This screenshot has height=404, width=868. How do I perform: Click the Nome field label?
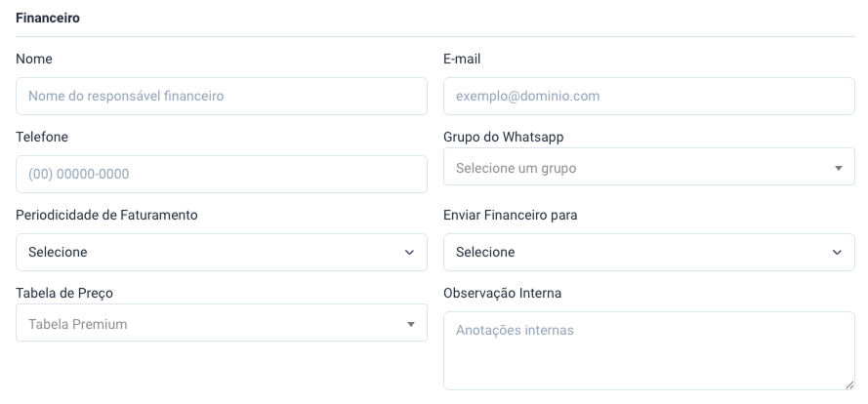click(34, 59)
